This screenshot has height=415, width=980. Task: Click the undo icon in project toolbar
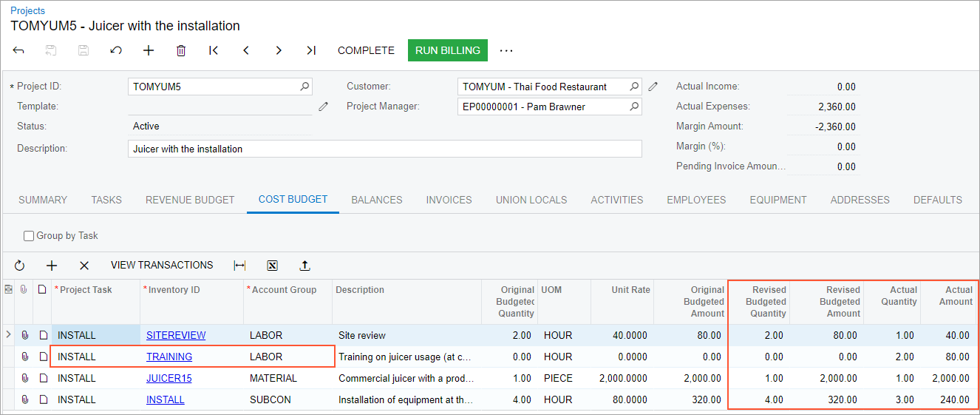coord(116,50)
